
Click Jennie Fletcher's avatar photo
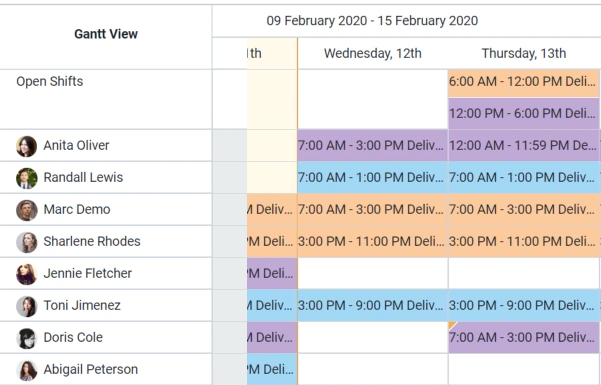click(26, 274)
